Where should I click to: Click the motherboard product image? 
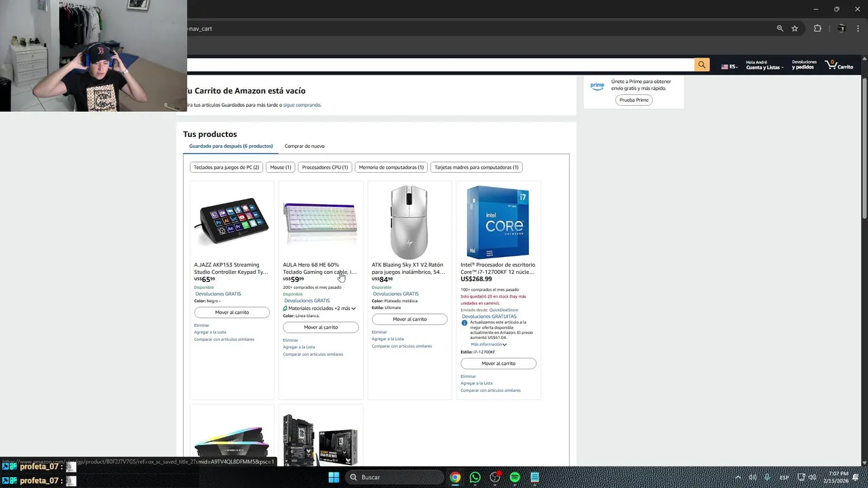coord(321,439)
